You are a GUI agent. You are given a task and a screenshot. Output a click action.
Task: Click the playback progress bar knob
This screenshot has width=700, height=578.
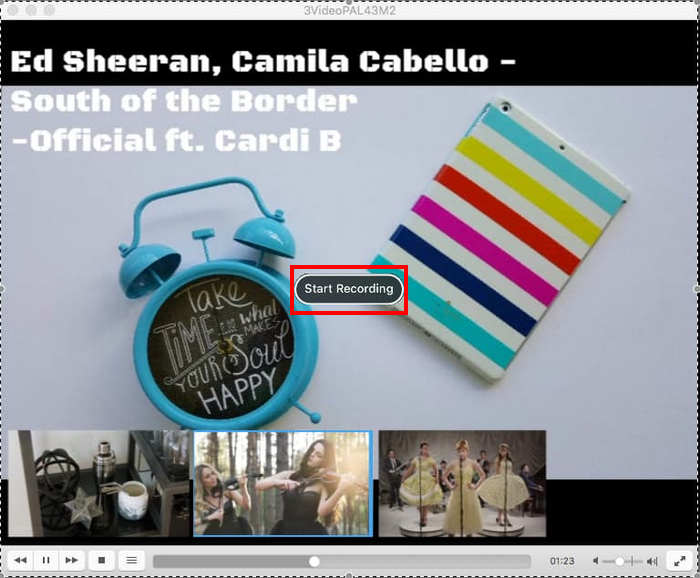click(314, 561)
